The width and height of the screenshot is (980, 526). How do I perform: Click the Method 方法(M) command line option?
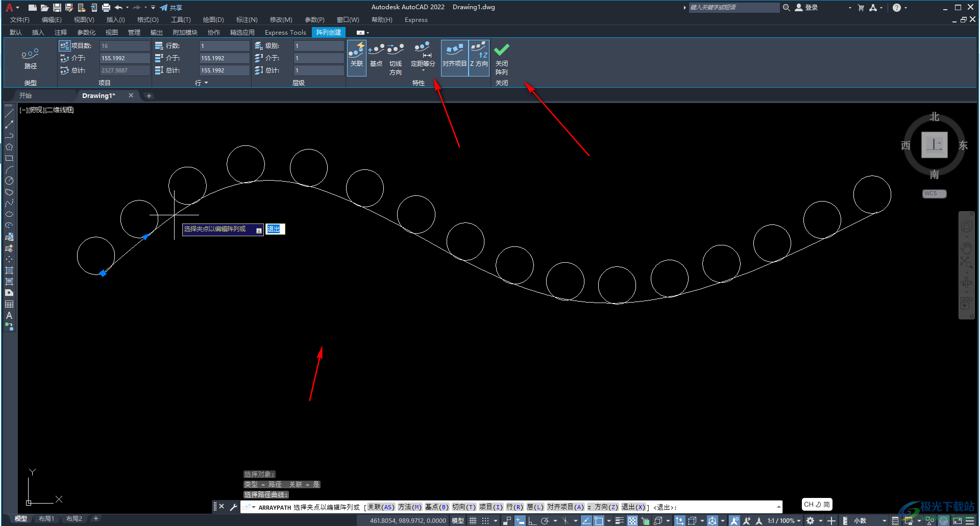(410, 507)
